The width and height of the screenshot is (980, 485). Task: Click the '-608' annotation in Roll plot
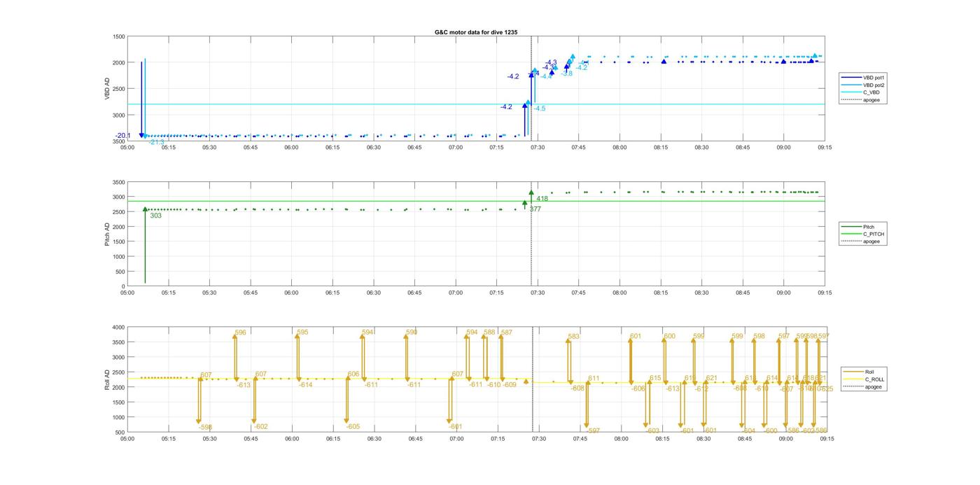pyautogui.click(x=577, y=388)
